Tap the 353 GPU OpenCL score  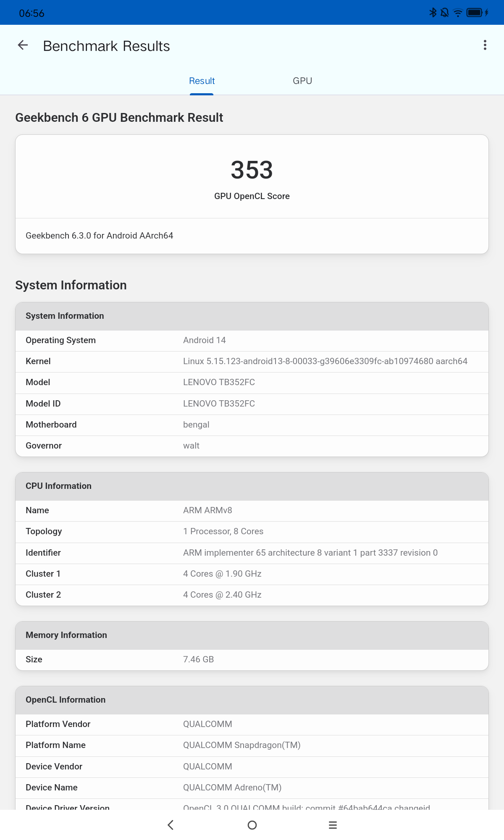(x=252, y=170)
